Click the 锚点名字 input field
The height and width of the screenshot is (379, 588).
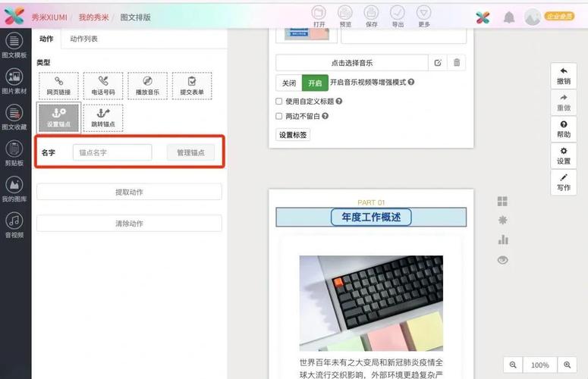112,152
